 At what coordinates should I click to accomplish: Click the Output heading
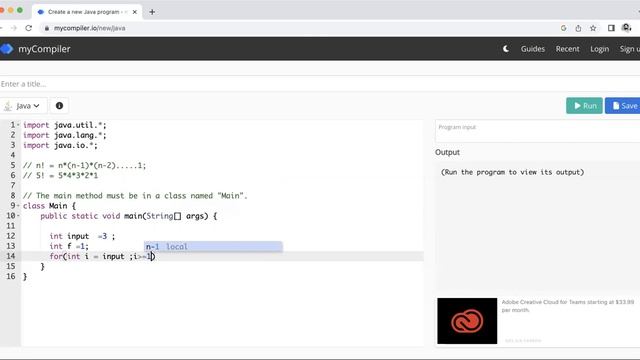pos(447,152)
